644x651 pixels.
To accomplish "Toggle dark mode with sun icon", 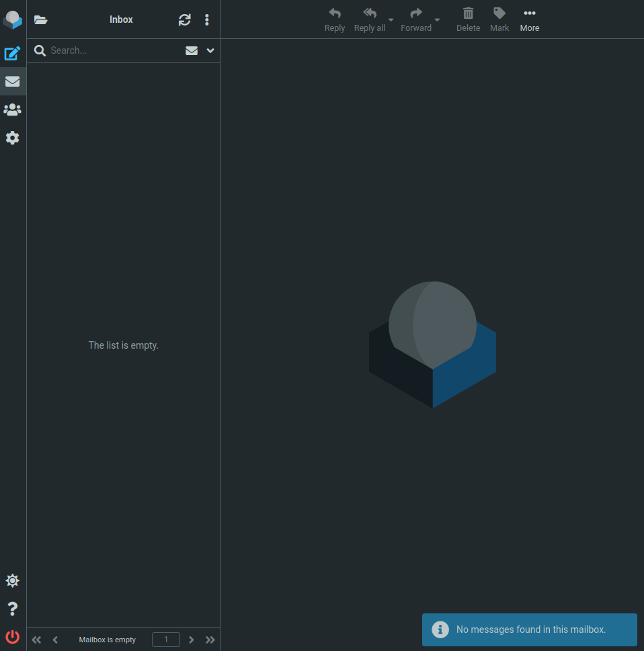I will (13, 581).
